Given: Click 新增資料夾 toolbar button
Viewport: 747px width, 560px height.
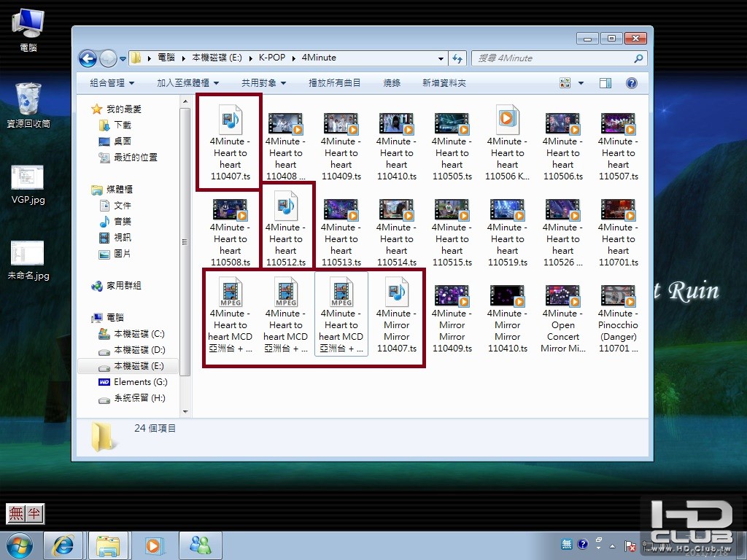Looking at the screenshot, I should 444,83.
